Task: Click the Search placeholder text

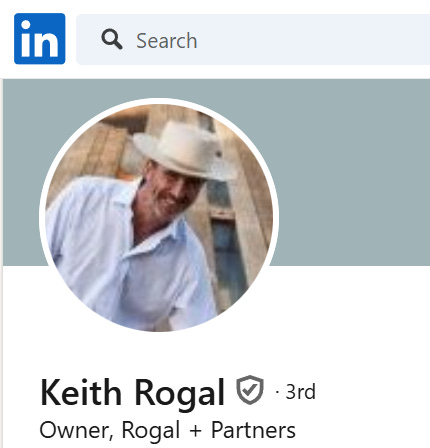Action: point(167,41)
